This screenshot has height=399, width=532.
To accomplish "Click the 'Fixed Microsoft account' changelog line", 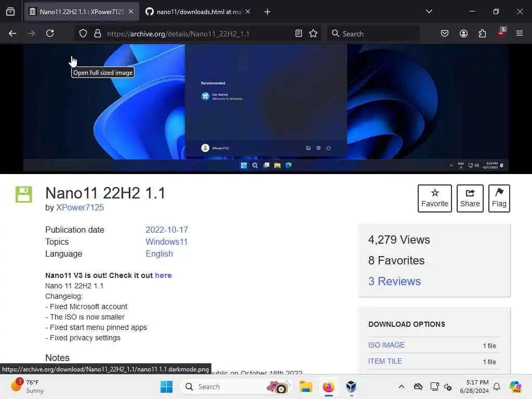I will pyautogui.click(x=86, y=307).
